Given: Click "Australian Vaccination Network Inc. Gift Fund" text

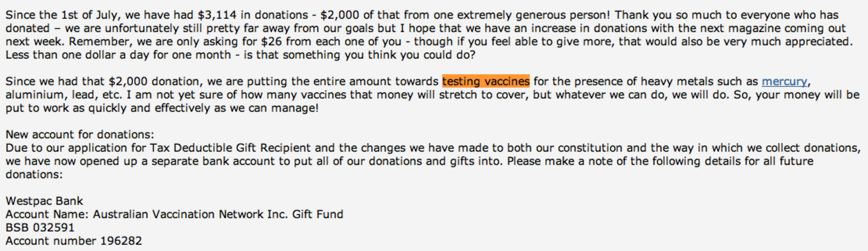Looking at the screenshot, I should (218, 214).
